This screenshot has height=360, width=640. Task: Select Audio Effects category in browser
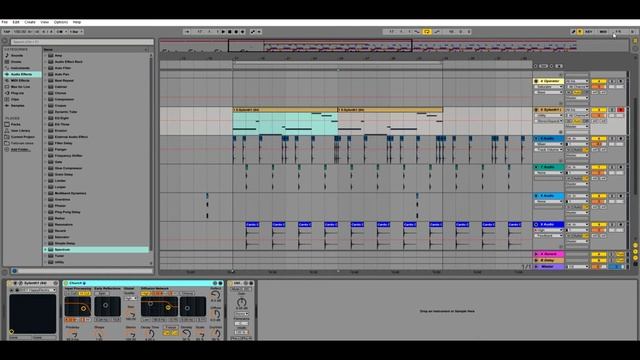tap(21, 74)
